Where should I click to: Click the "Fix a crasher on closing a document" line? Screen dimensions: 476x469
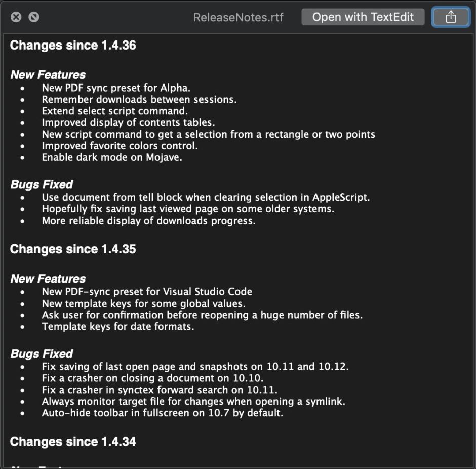pos(152,378)
